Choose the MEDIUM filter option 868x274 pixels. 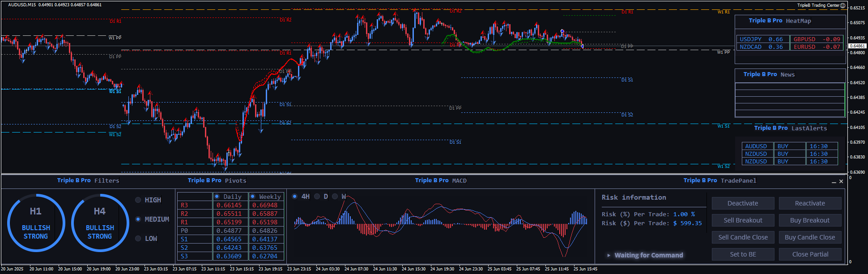(138, 219)
